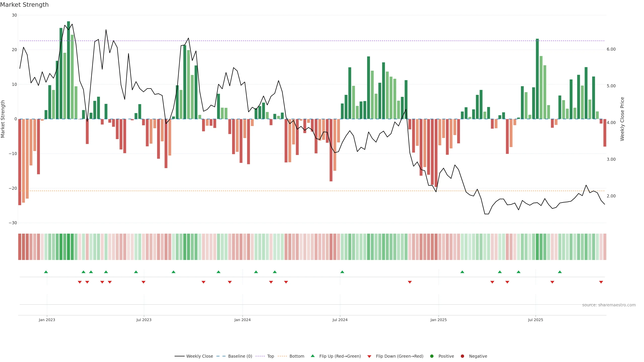The image size is (644, 362).
Task: Click the Weekly Close Price axis title
Action: [622, 119]
